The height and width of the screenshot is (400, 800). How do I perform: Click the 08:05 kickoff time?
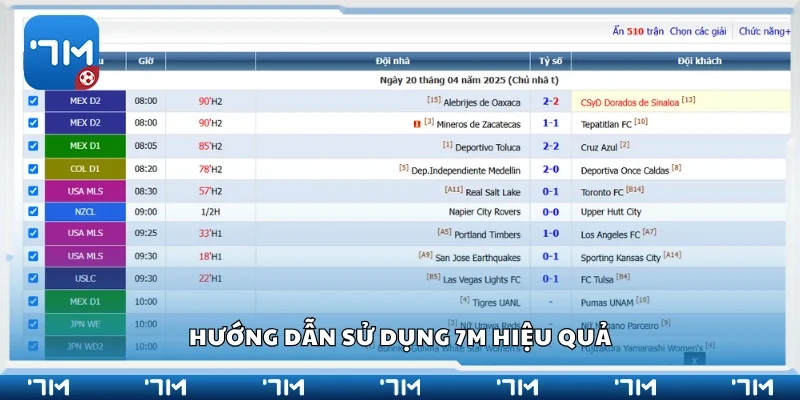pos(146,146)
